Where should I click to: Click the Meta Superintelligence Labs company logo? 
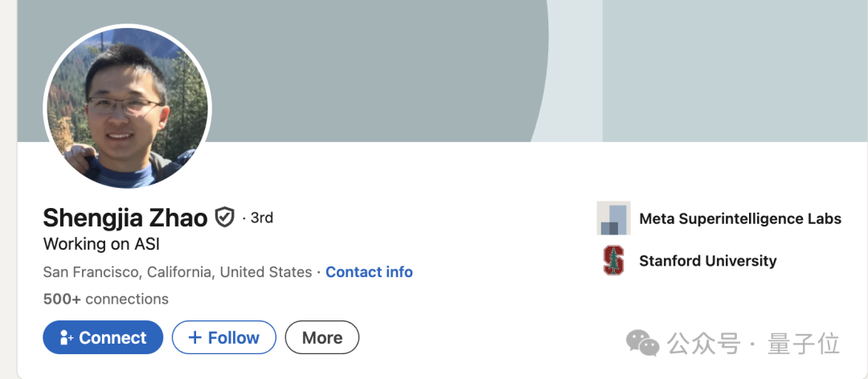[x=613, y=218]
